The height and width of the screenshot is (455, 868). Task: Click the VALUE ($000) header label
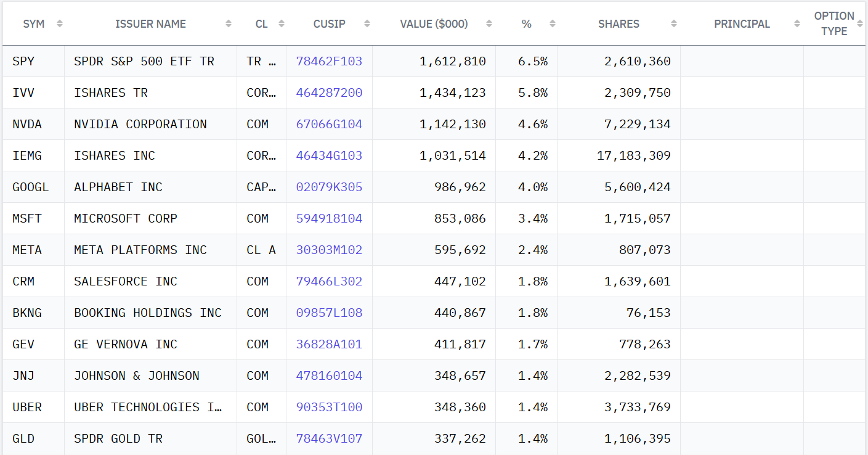pos(434,24)
